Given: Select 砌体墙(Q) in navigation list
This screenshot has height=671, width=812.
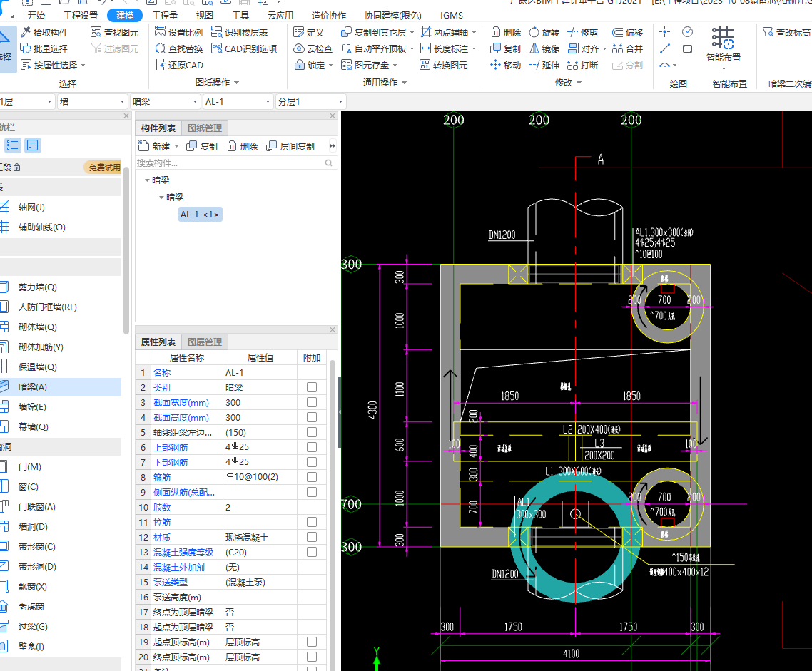Looking at the screenshot, I should coord(37,327).
